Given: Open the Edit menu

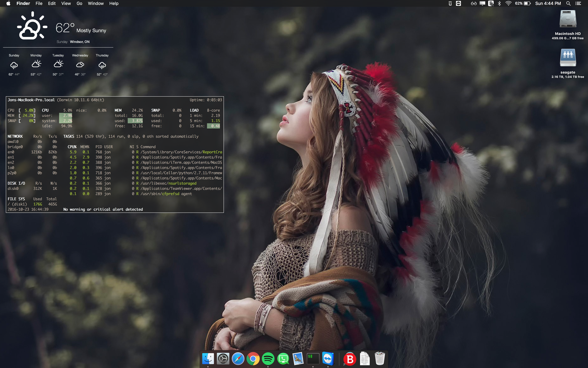Looking at the screenshot, I should pos(52,3).
